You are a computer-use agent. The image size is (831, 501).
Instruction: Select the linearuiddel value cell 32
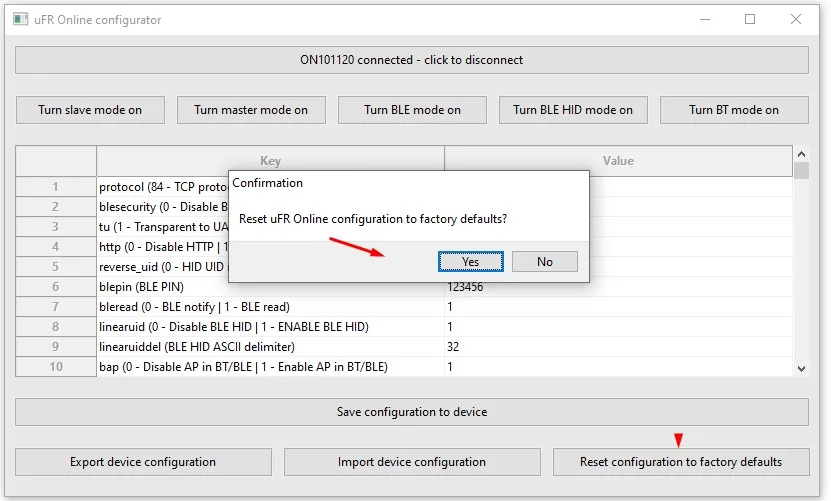(x=618, y=347)
